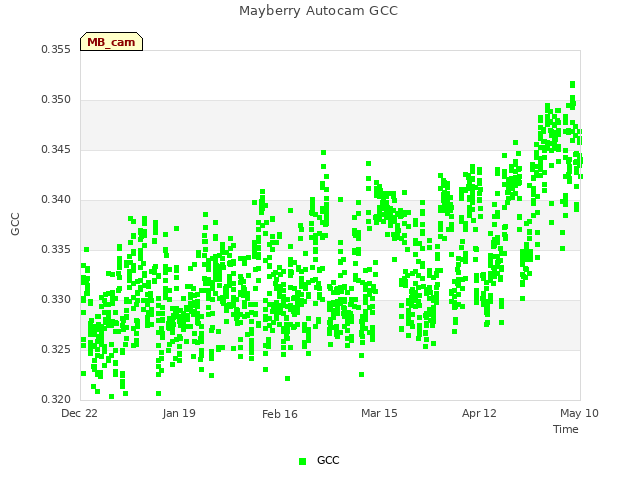
Task: Click the y-axis value 0.330
Action: 56,300
